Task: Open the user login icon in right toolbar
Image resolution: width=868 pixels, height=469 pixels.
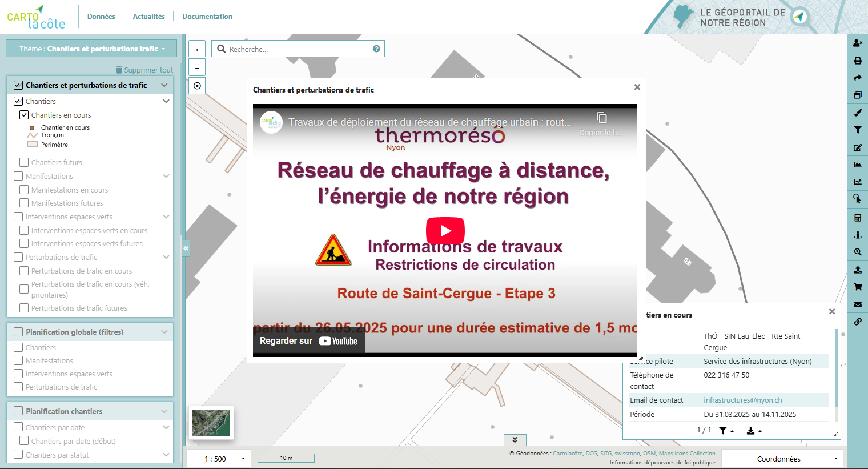Action: point(858,43)
